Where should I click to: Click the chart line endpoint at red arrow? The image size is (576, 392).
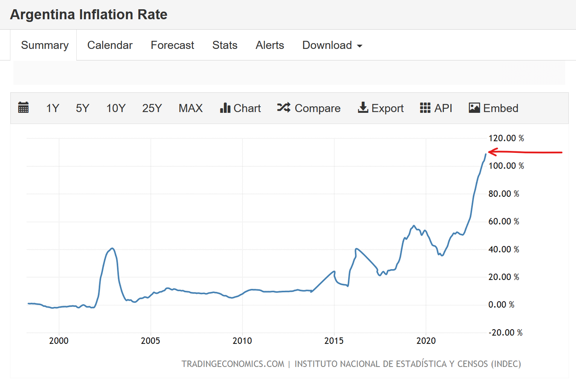[485, 154]
